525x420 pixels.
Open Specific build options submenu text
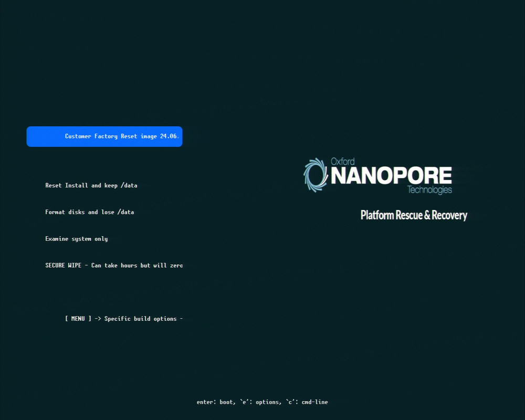pos(140,319)
